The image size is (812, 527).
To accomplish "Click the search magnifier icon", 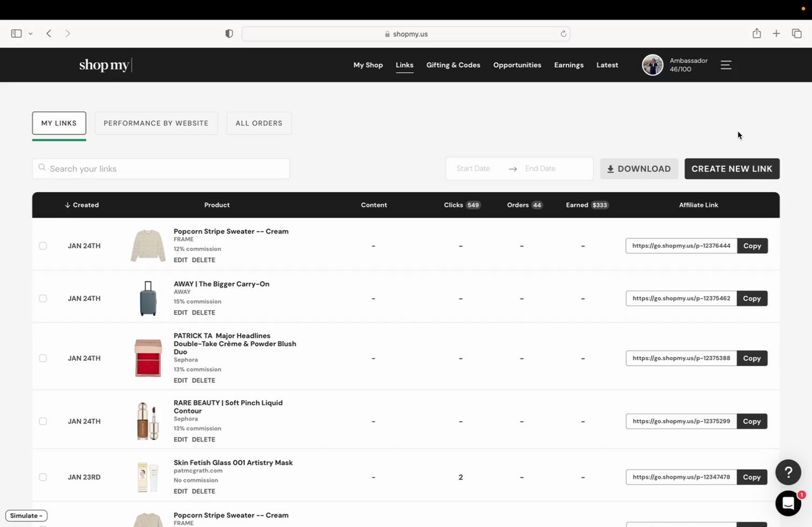I will click(42, 168).
